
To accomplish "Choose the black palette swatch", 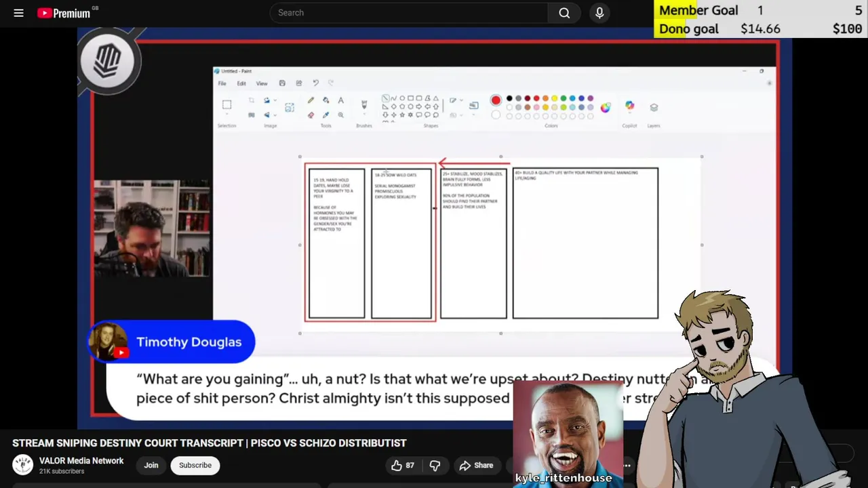I will pyautogui.click(x=509, y=98).
